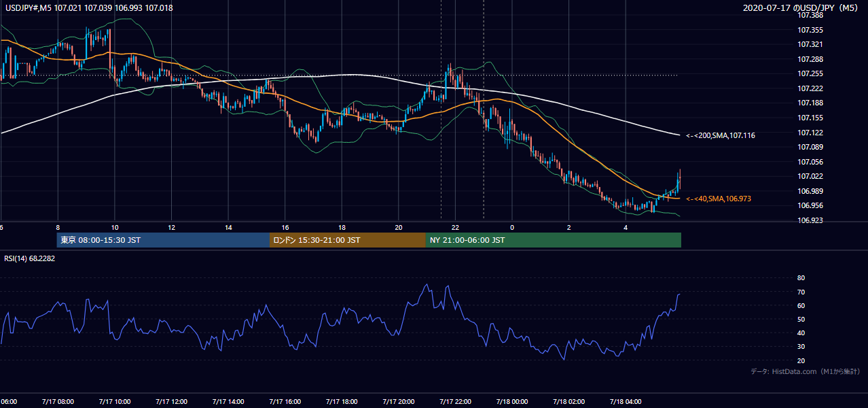The image size is (868, 408).
Task: Select the 東京 08:00-15:30 JST session bar
Action: [x=163, y=240]
